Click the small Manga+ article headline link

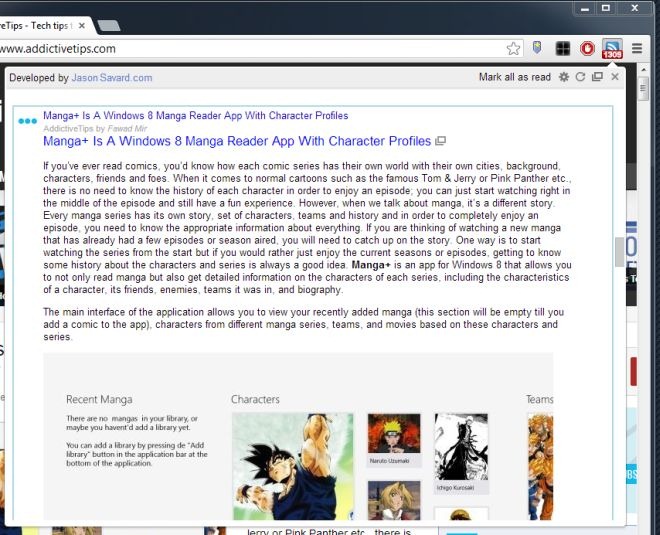point(196,115)
